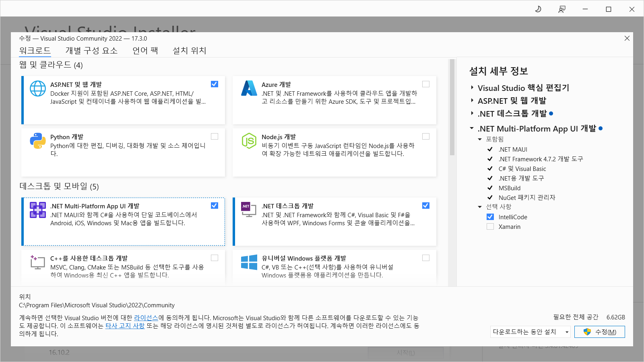Image resolution: width=644 pixels, height=362 pixels.
Task: Click the Node.js development logo icon
Action: [x=249, y=141]
